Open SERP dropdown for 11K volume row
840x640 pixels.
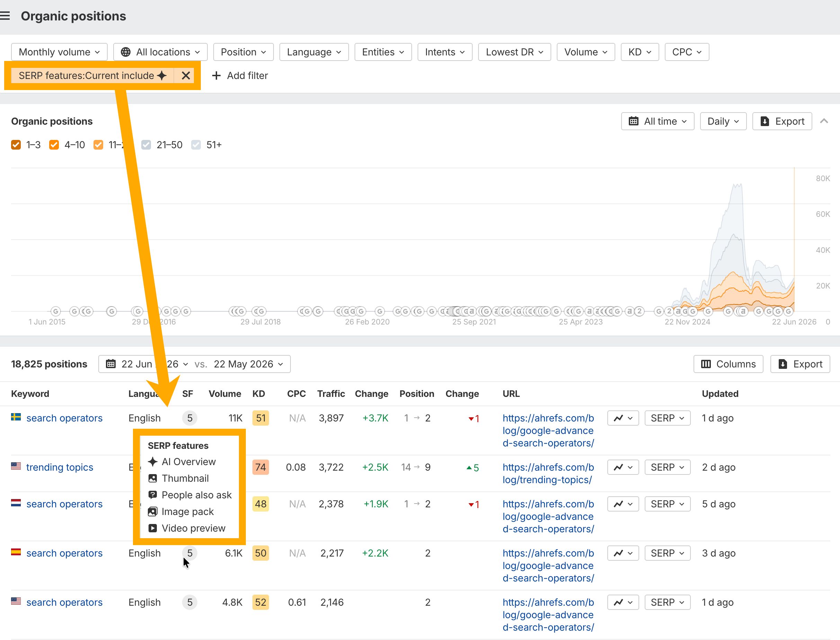point(668,418)
